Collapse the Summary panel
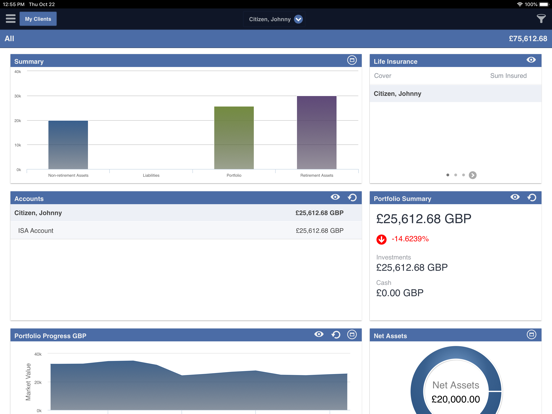This screenshot has width=552, height=414. point(352,60)
